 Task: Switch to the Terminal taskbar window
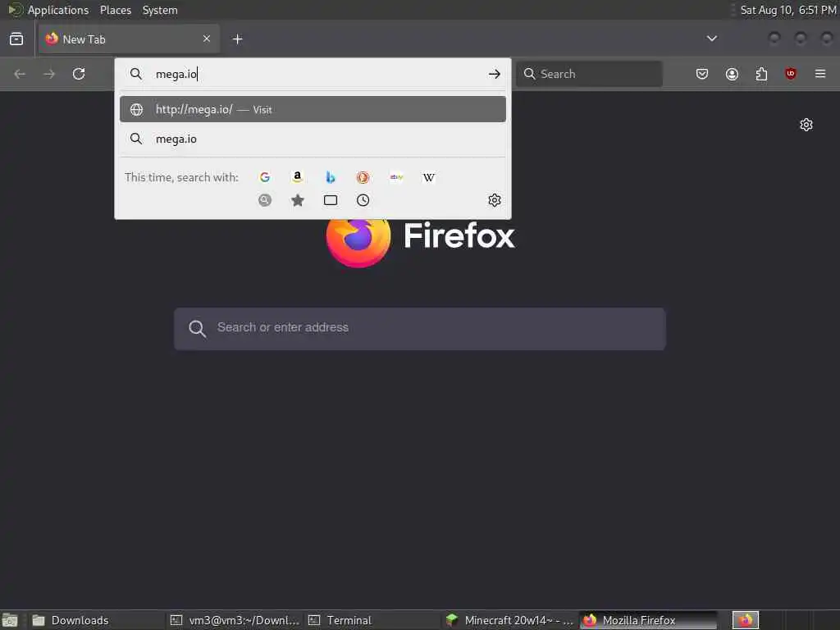[373, 620]
